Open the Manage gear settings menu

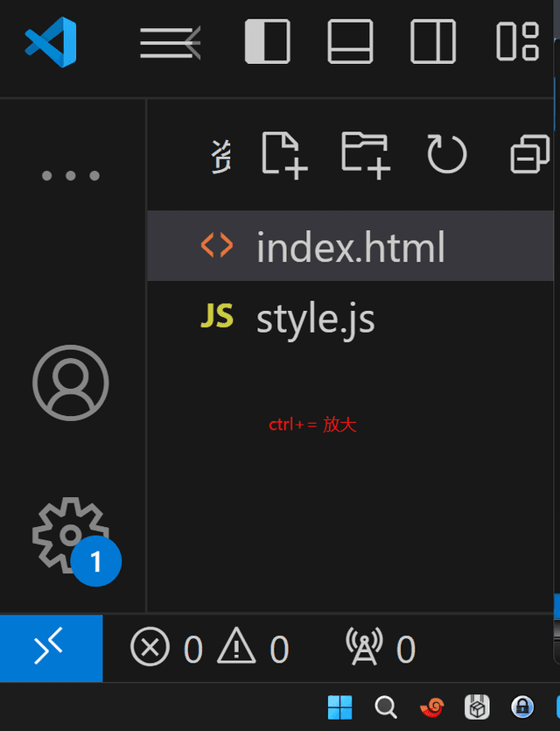(x=71, y=536)
